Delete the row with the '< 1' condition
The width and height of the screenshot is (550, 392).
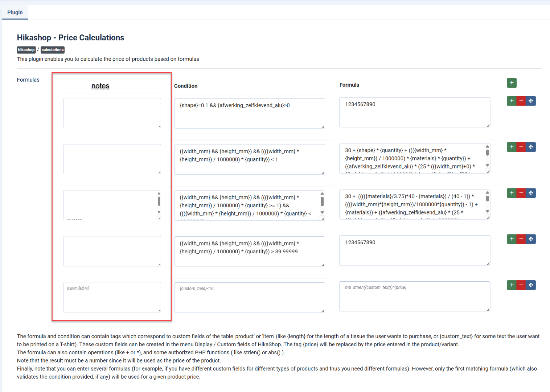pyautogui.click(x=521, y=147)
